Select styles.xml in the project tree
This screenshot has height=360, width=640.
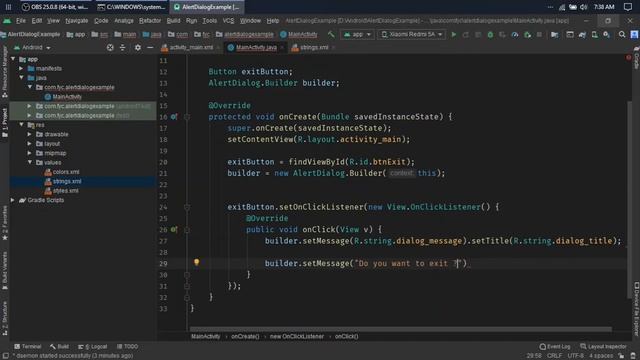[x=61, y=191]
